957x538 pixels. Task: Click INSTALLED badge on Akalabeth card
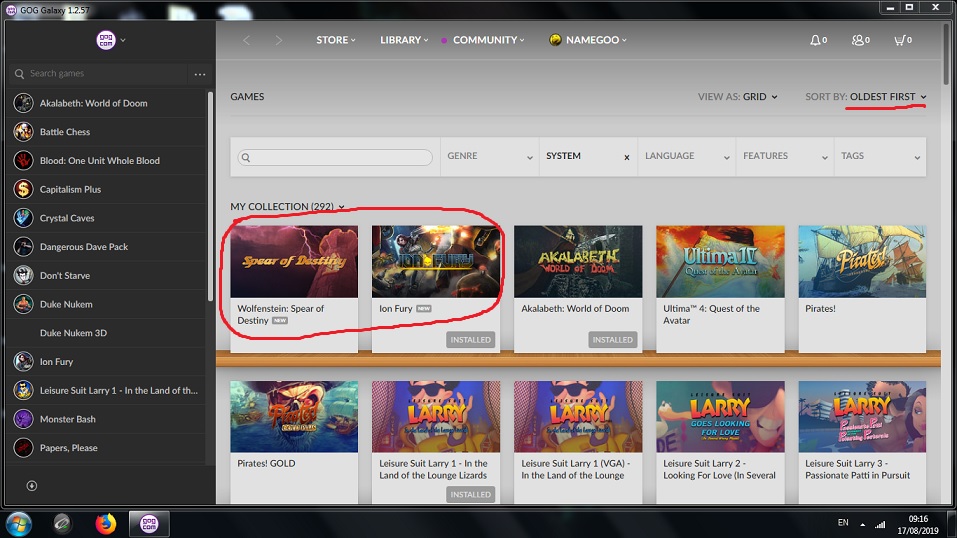[613, 340]
